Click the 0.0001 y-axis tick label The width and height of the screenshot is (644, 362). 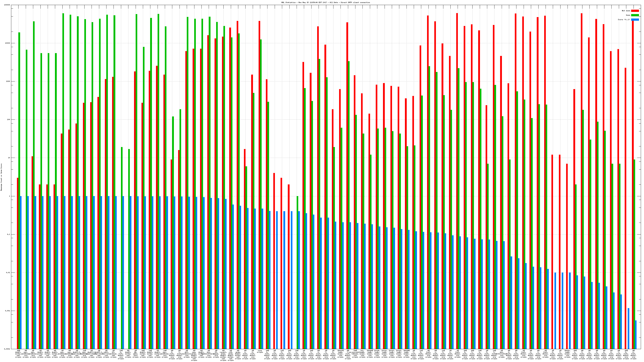click(x=7, y=349)
